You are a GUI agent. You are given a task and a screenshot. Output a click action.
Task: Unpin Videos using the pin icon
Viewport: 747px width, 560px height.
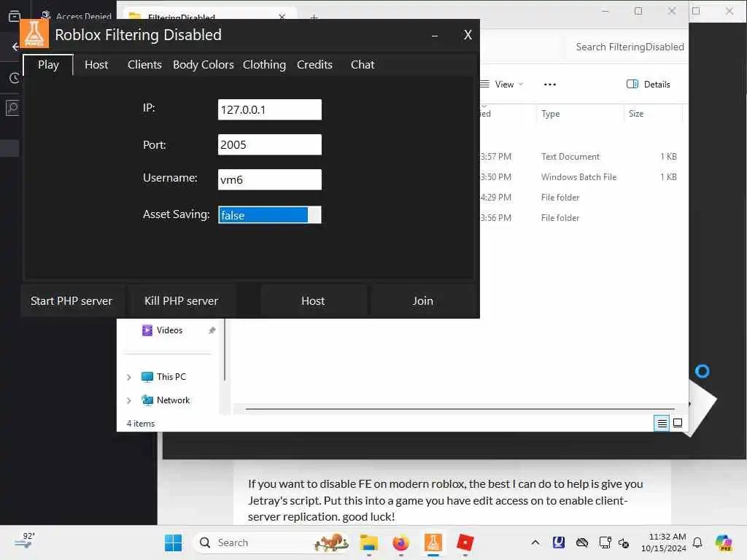[212, 330]
